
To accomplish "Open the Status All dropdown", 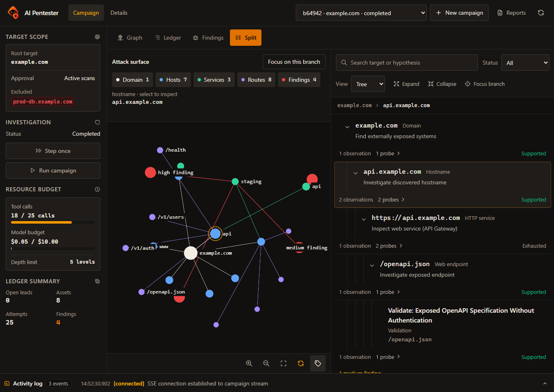I will click(x=525, y=63).
